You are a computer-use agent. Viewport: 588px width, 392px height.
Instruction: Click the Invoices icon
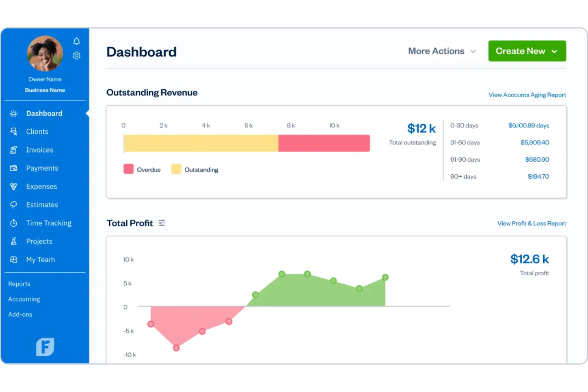[14, 150]
